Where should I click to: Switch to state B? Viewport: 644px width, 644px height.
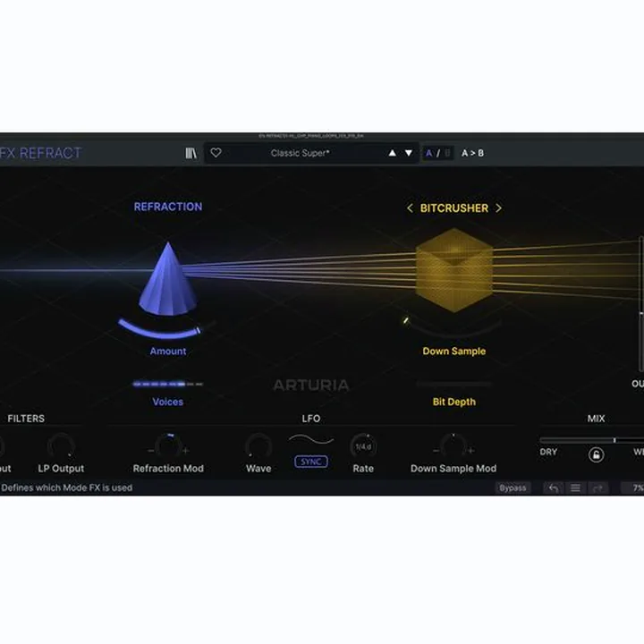pos(448,153)
